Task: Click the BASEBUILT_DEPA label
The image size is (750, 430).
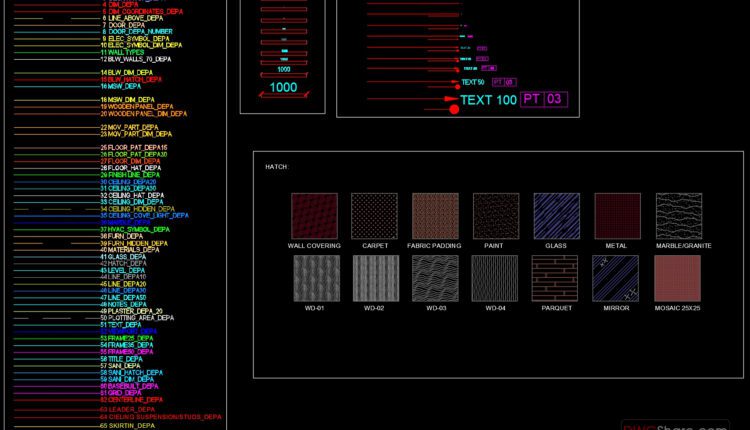Action: pyautogui.click(x=133, y=386)
